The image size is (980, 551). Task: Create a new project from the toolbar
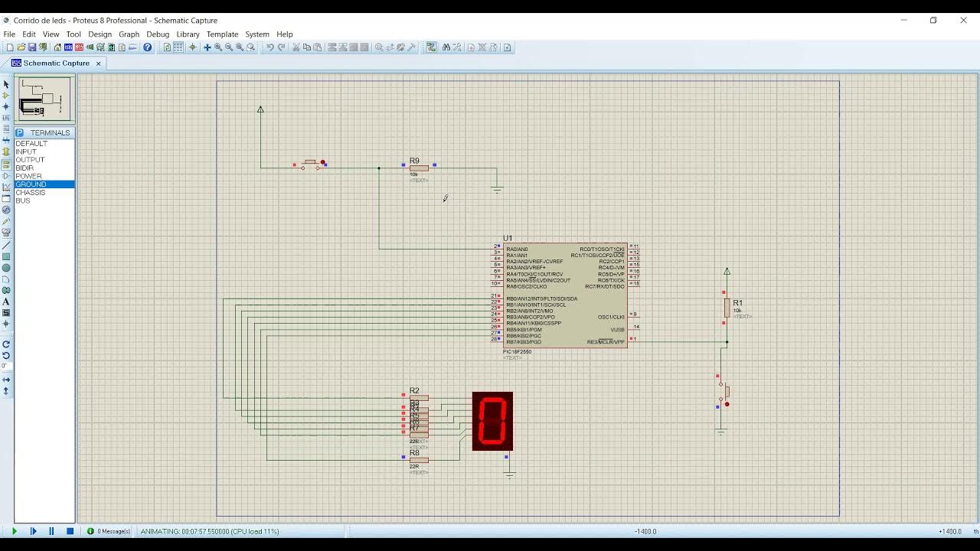pyautogui.click(x=10, y=47)
